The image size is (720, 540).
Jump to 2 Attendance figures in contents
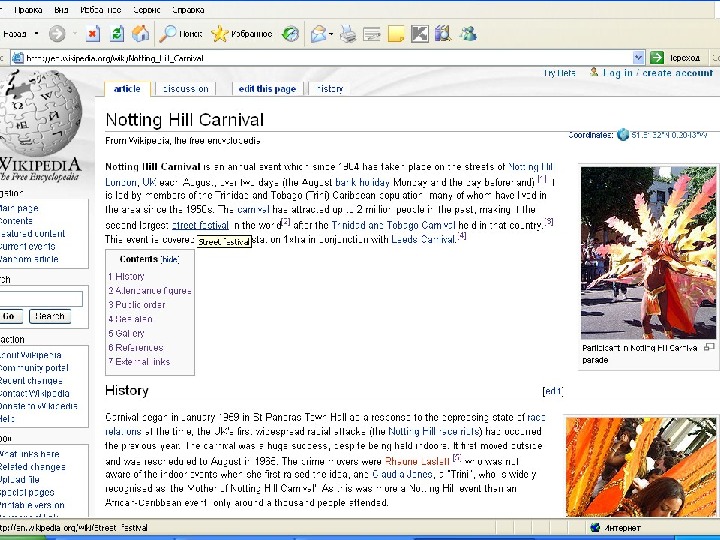[150, 291]
